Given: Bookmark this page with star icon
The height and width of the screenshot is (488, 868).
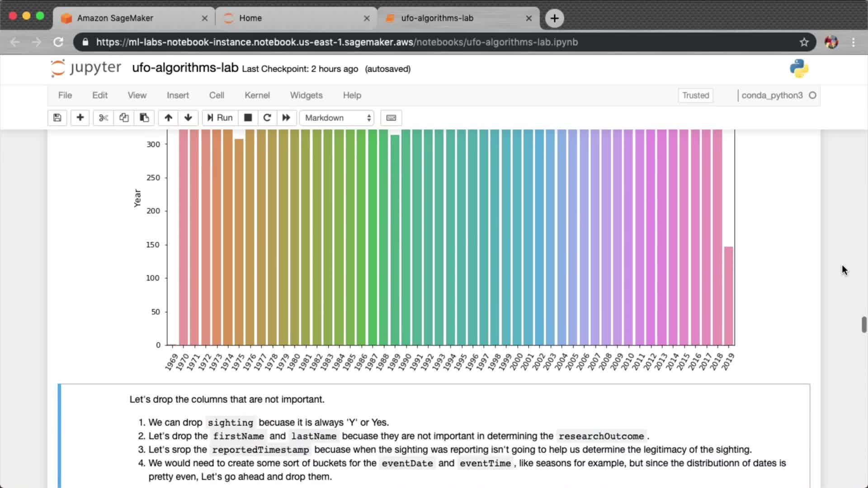Looking at the screenshot, I should pos(804,42).
